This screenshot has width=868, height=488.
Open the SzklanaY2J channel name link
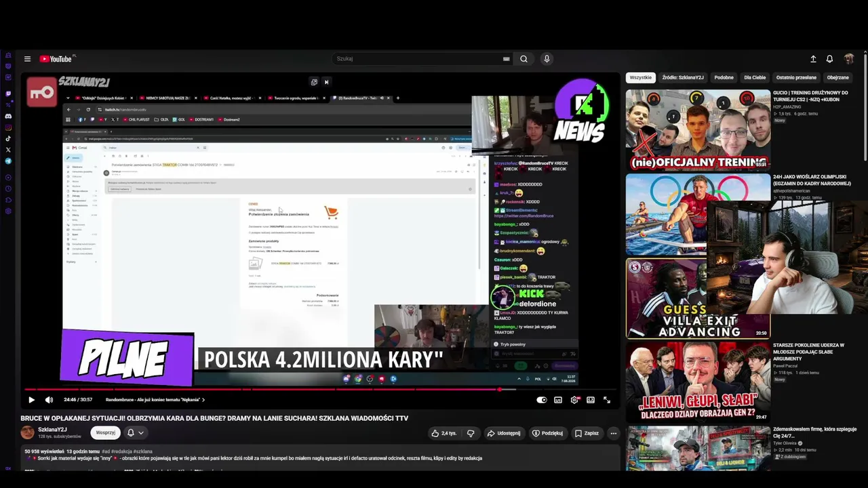click(x=52, y=430)
